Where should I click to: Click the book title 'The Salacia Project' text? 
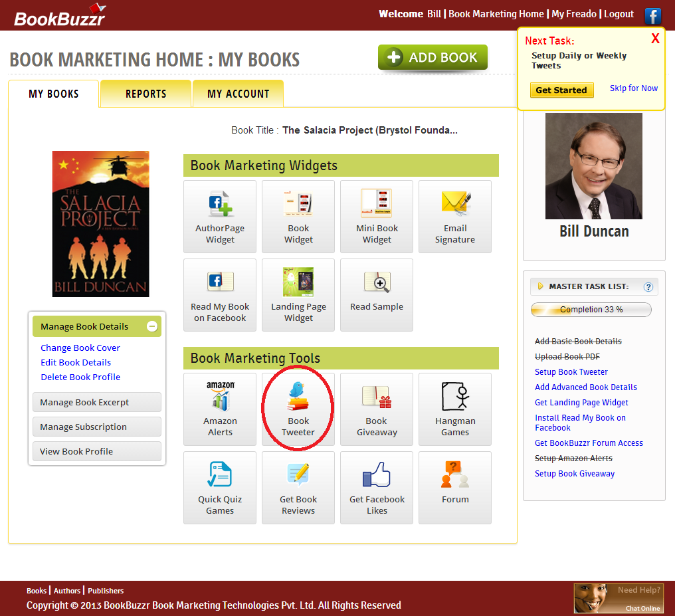click(x=370, y=130)
